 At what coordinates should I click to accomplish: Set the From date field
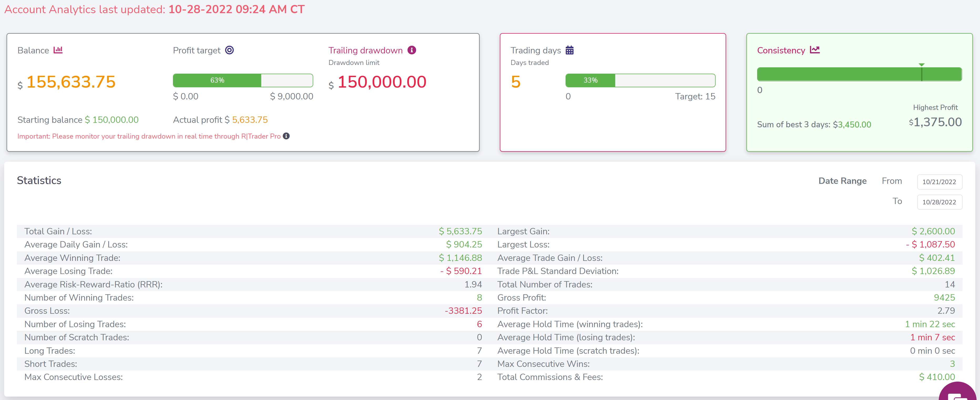[939, 181]
